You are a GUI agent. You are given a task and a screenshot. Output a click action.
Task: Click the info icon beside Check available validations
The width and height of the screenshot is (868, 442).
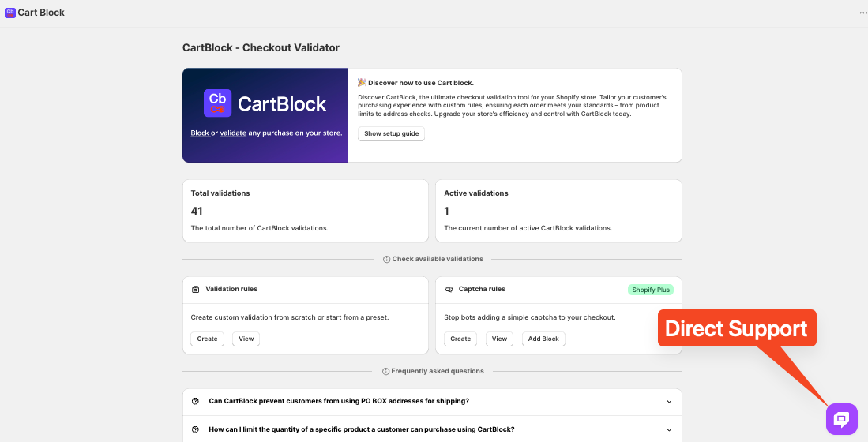point(386,259)
